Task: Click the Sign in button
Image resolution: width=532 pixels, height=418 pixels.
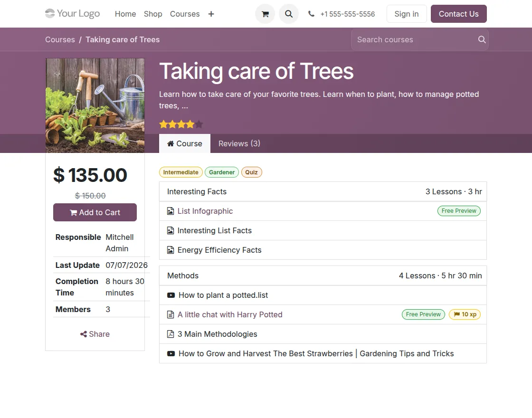Action: tap(407, 14)
